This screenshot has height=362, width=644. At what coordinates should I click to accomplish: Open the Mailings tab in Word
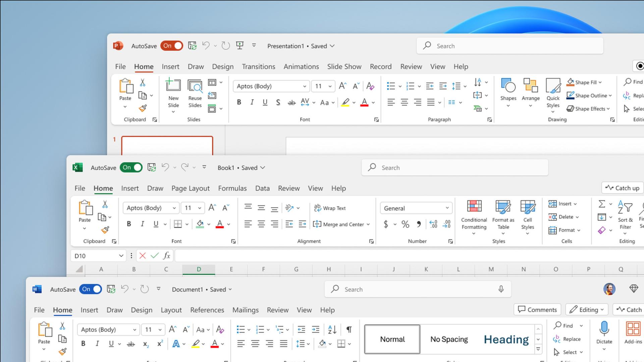click(x=245, y=310)
